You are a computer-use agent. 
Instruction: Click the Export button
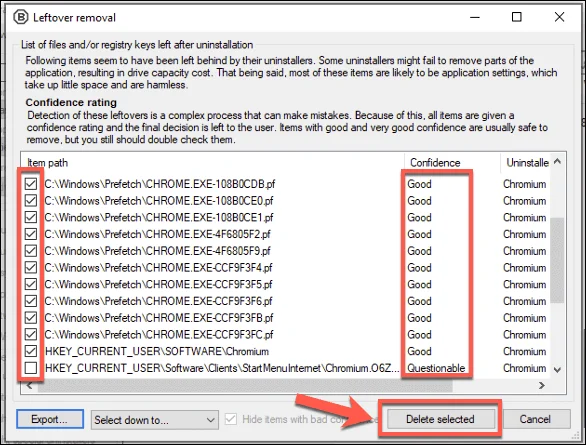coord(50,419)
